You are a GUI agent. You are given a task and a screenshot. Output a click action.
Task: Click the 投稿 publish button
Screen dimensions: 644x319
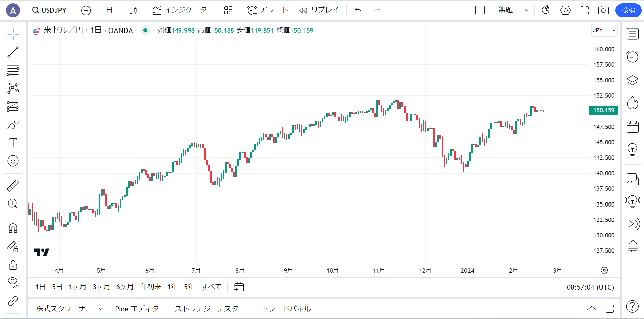628,10
